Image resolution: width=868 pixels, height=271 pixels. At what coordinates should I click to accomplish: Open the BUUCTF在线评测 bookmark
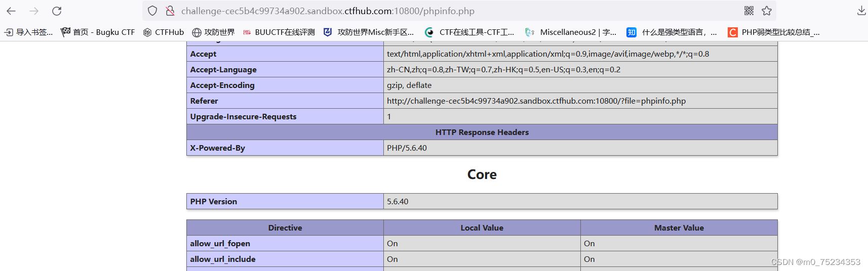pos(279,32)
